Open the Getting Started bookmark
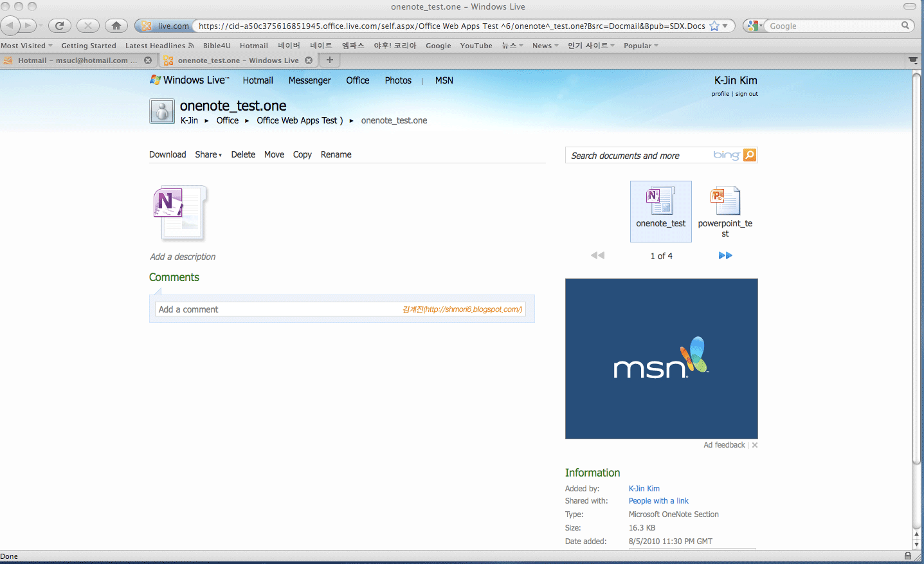This screenshot has width=924, height=564. click(89, 46)
